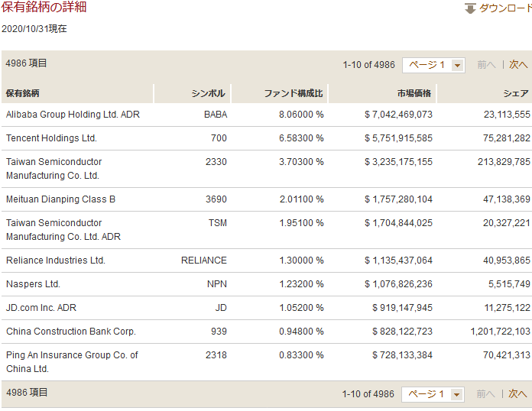
Task: Click Taiwan Semiconductor row with symbol 2330
Action: tap(267, 169)
